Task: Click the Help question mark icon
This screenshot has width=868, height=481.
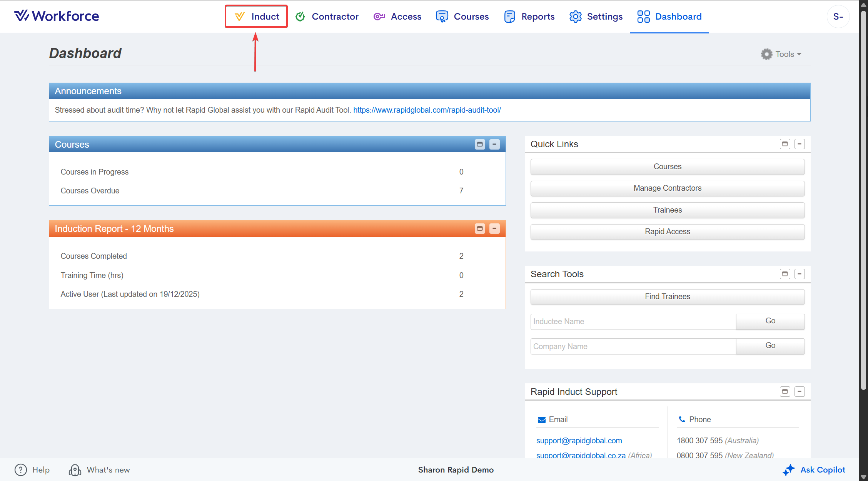Action: click(x=21, y=469)
